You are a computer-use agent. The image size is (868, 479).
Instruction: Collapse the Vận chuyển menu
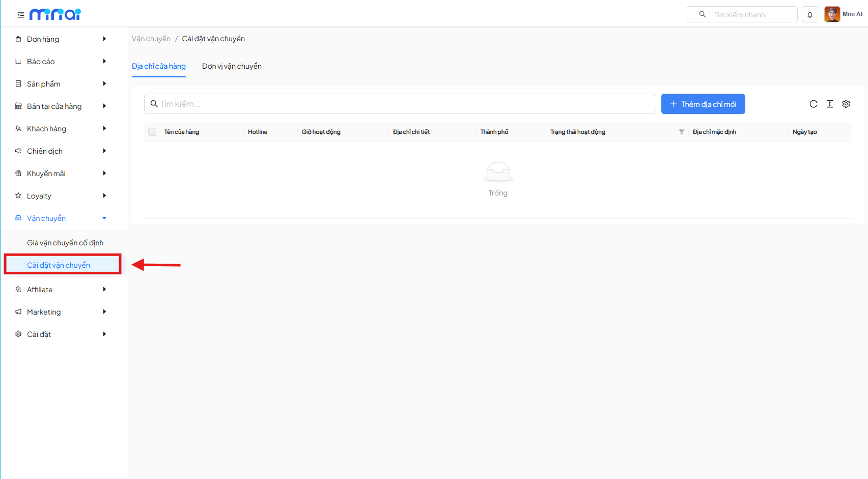[61, 218]
